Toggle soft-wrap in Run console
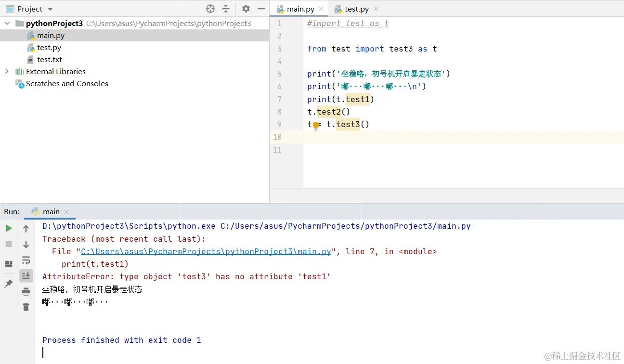 [x=26, y=260]
